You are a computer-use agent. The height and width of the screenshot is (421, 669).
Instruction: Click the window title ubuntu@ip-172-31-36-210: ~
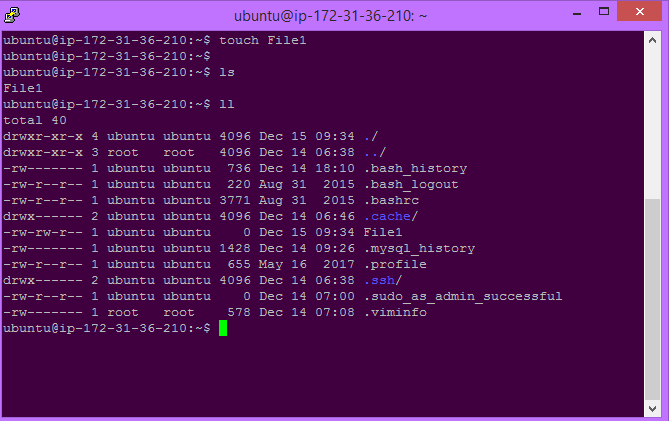point(330,16)
